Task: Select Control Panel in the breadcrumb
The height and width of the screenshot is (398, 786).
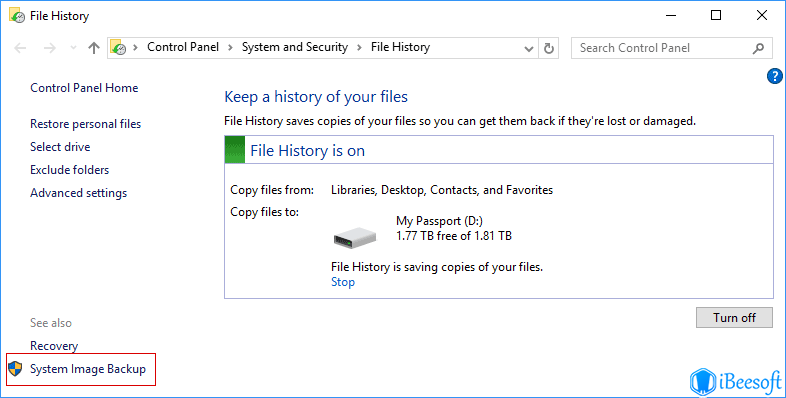Action: click(x=183, y=47)
